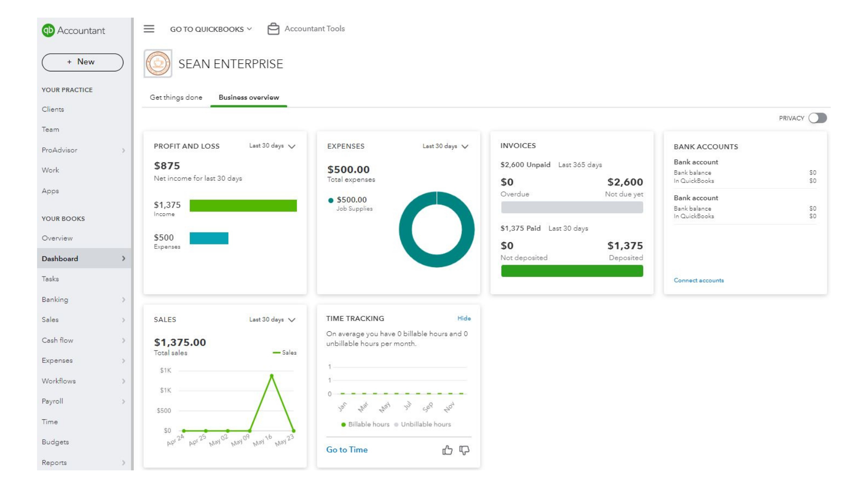This screenshot has height=488, width=868.
Task: Toggle the Privacy switch
Action: 817,118
